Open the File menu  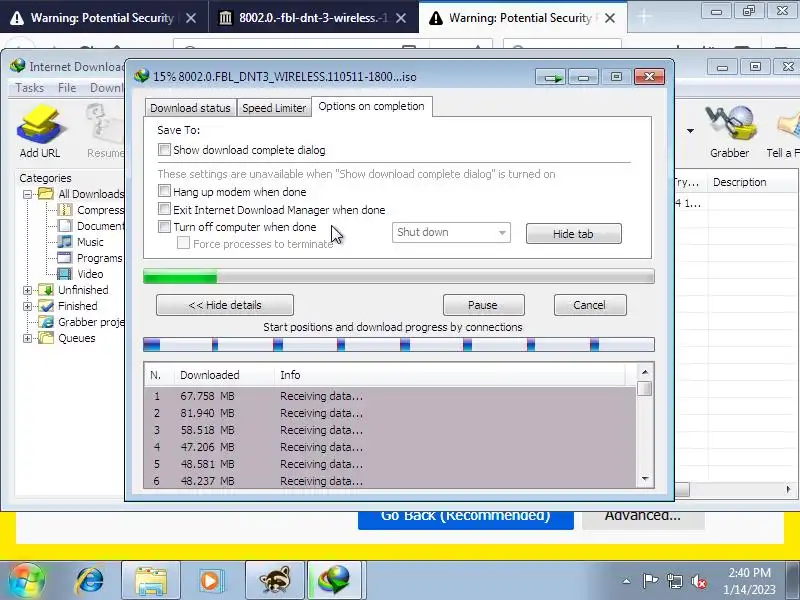(67, 88)
